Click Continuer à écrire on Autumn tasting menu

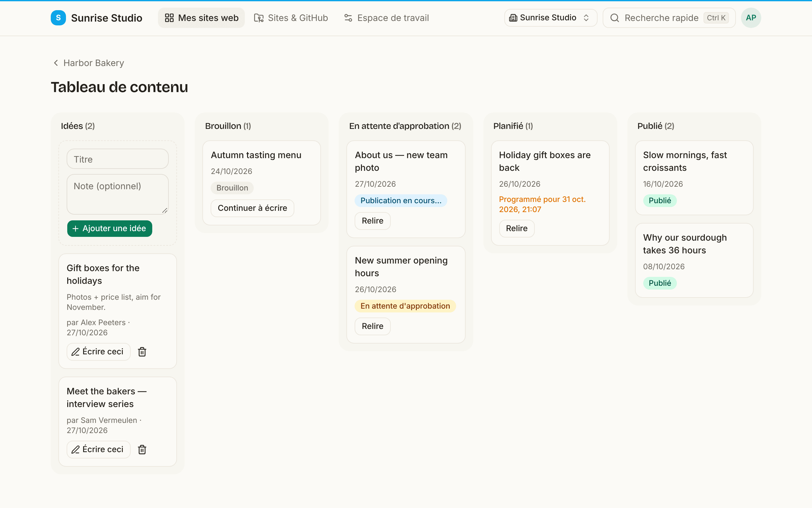coord(252,208)
